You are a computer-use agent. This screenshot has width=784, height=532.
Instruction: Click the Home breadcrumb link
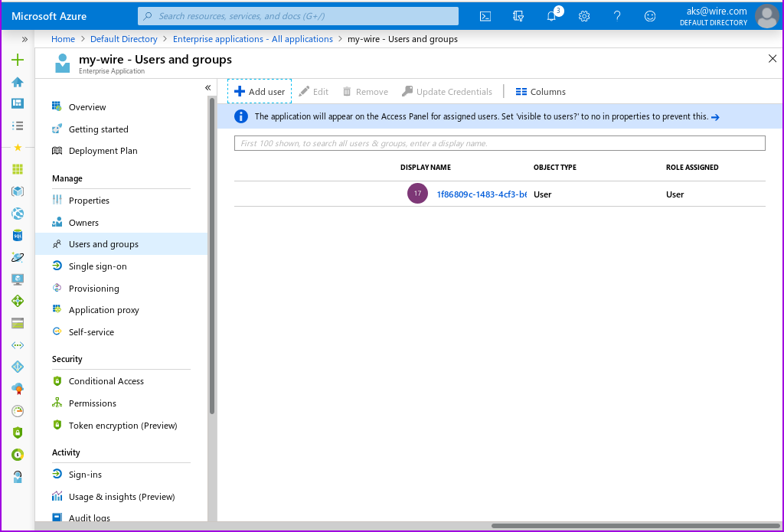click(63, 39)
